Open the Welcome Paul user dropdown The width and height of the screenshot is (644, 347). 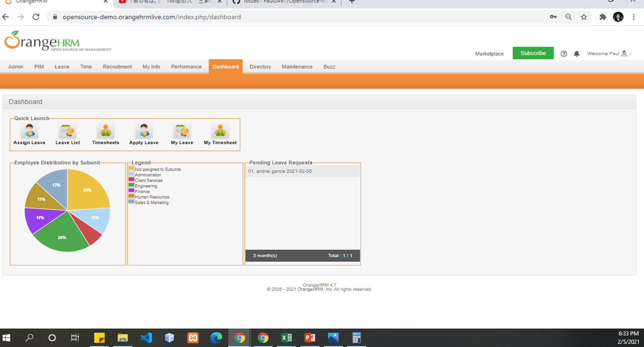[609, 54]
